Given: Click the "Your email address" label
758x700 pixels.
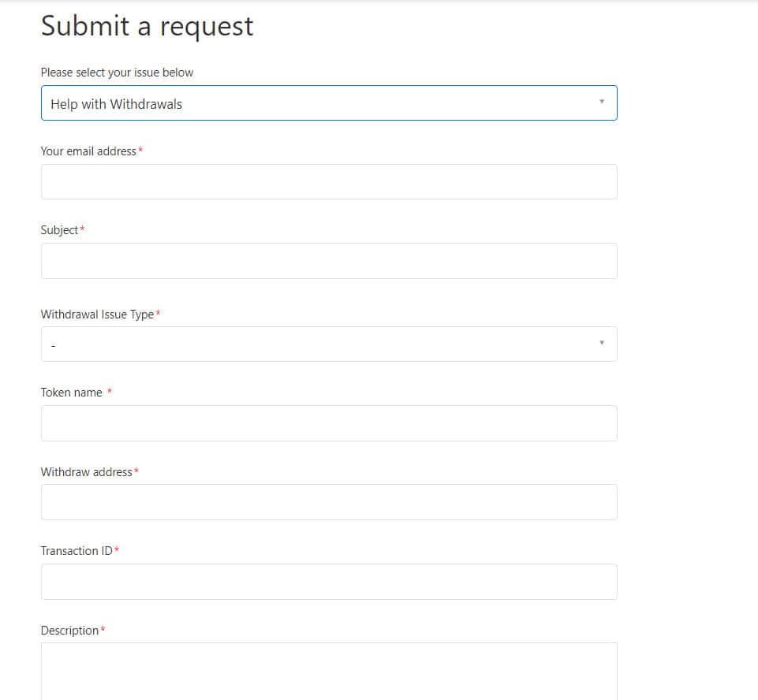Looking at the screenshot, I should click(88, 151).
